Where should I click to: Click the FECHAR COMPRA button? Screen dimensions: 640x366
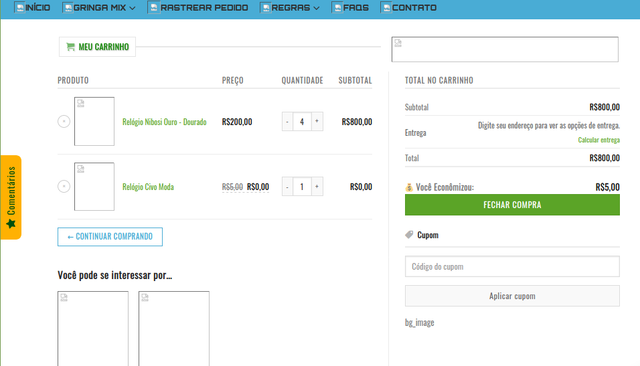tap(512, 205)
